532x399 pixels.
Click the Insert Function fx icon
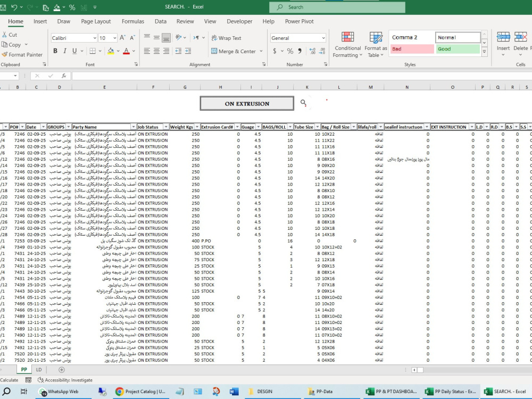[64, 76]
